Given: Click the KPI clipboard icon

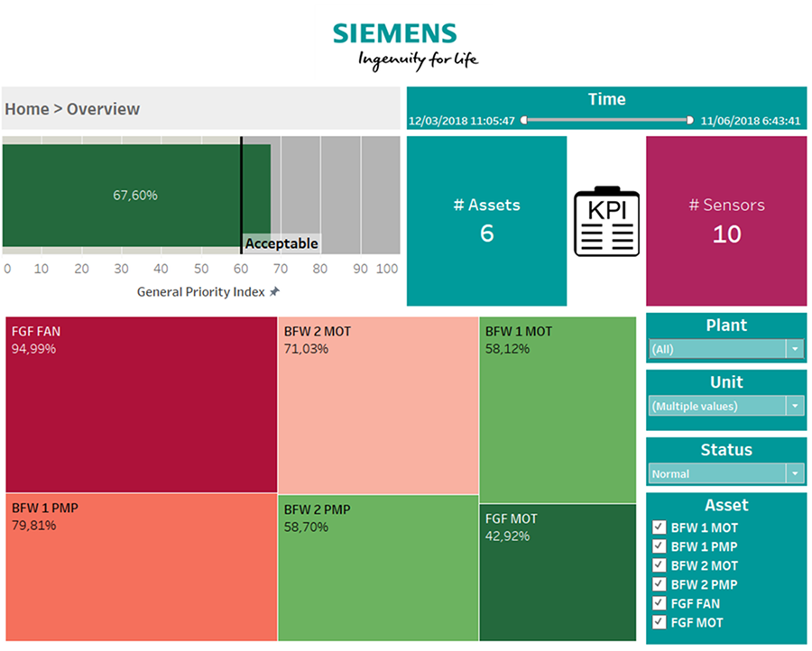Looking at the screenshot, I should [606, 222].
